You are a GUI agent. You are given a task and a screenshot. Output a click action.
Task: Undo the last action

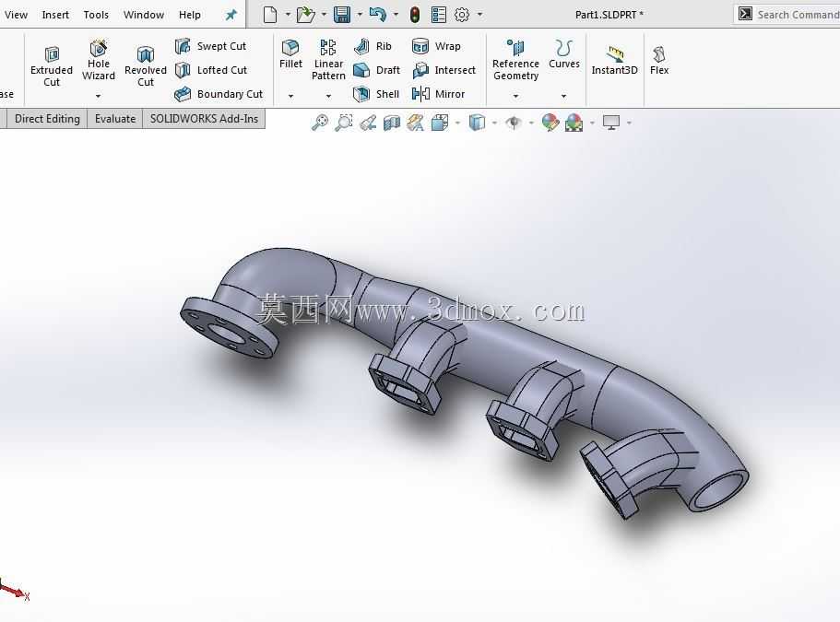coord(378,15)
